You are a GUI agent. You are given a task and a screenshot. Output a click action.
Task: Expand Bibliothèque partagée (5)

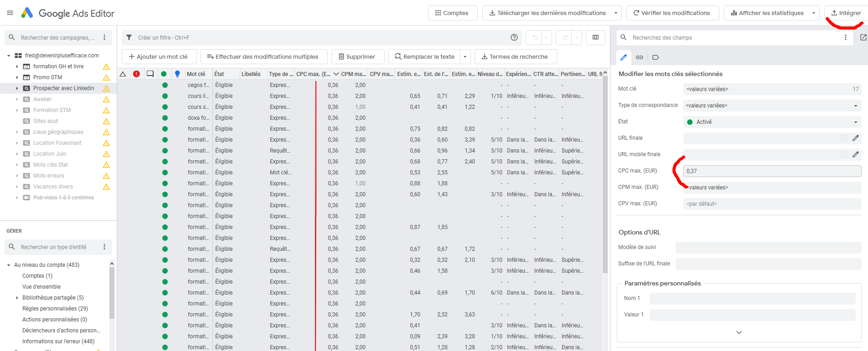click(x=17, y=298)
